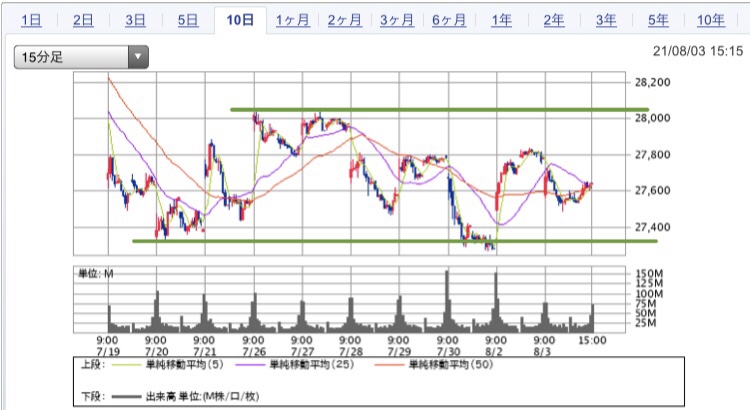Click the 7/26 date axis label
This screenshot has height=410, width=750.
tap(254, 352)
